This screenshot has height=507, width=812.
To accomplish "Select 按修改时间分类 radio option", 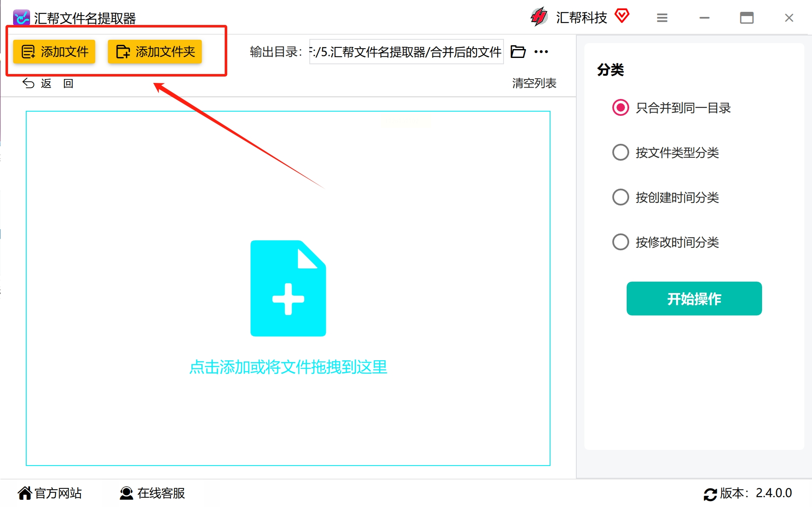I will tap(666, 242).
